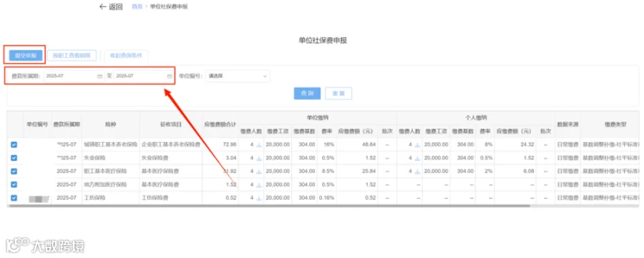The width and height of the screenshot is (644, 258).
Task: Download unit payer list for 地方附加医疗保险 row
Action: [x=259, y=184]
